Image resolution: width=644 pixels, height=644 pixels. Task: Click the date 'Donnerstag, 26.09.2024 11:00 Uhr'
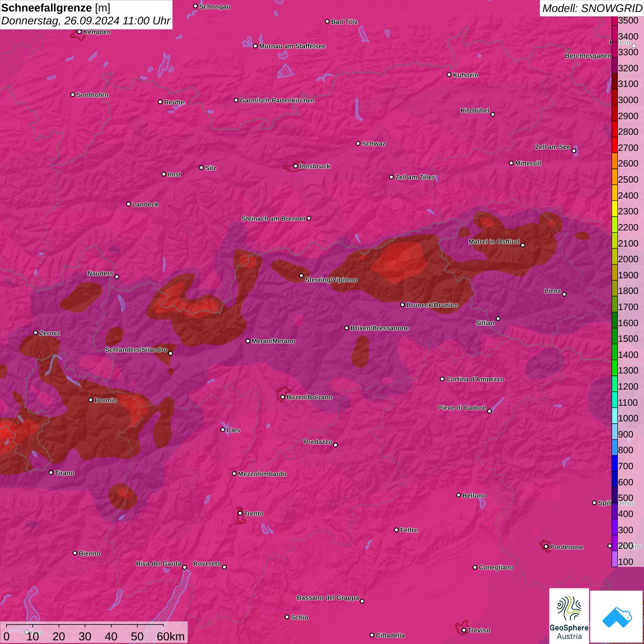click(86, 21)
